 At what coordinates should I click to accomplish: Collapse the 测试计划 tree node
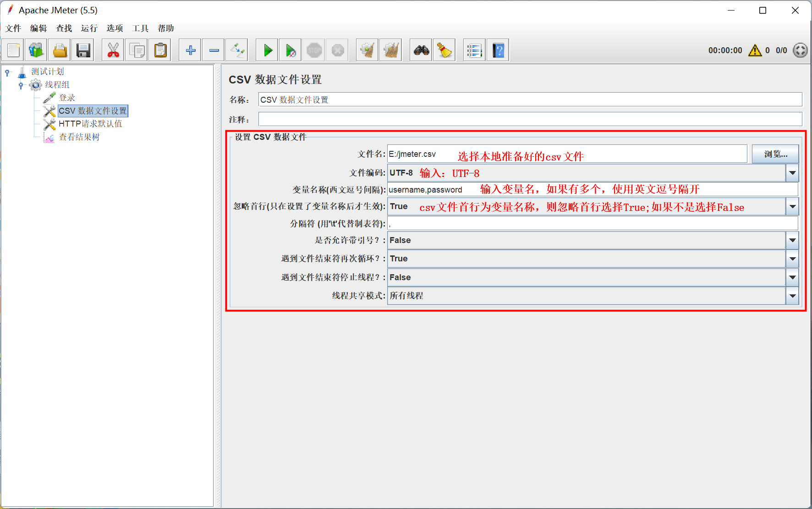[7, 72]
